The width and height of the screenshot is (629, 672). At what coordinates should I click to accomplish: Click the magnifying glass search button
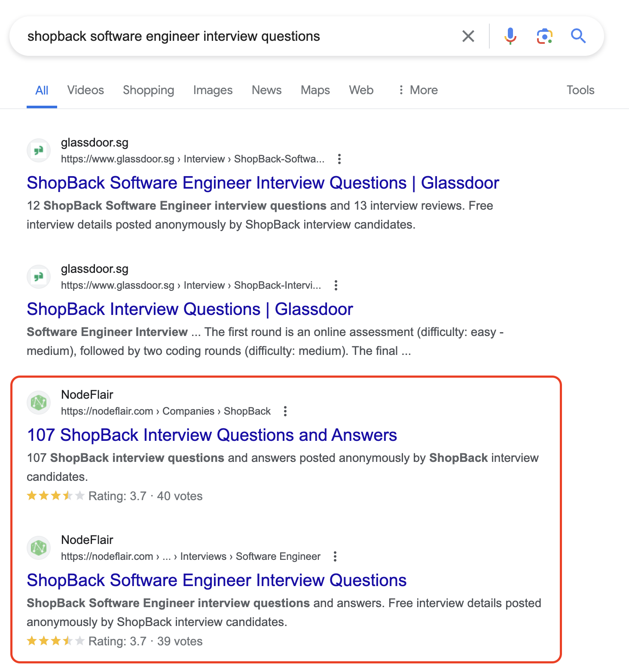pos(578,36)
